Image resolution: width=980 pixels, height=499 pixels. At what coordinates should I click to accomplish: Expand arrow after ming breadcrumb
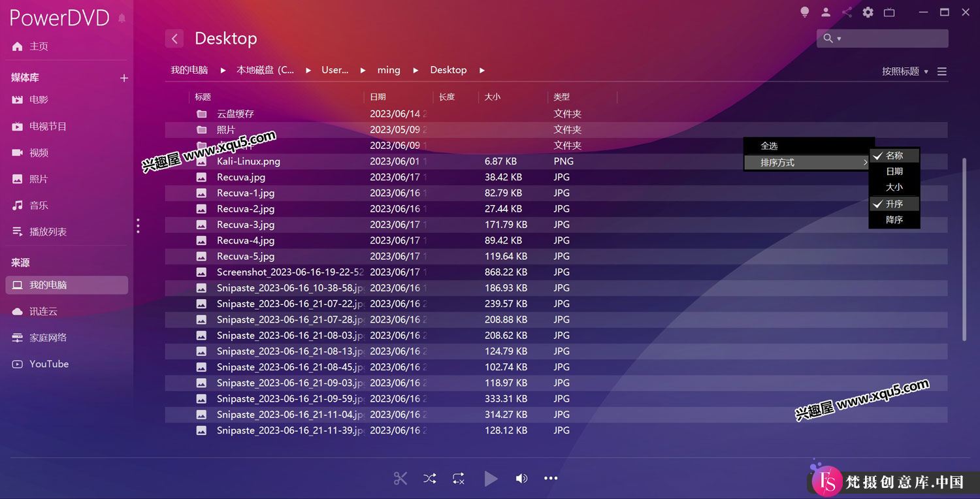coord(416,70)
